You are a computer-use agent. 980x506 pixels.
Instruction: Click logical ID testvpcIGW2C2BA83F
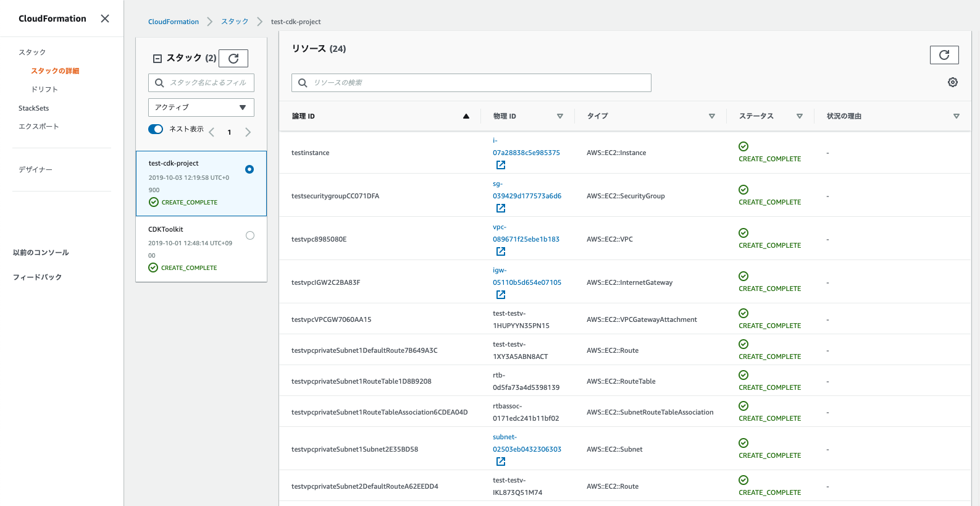pyautogui.click(x=326, y=282)
